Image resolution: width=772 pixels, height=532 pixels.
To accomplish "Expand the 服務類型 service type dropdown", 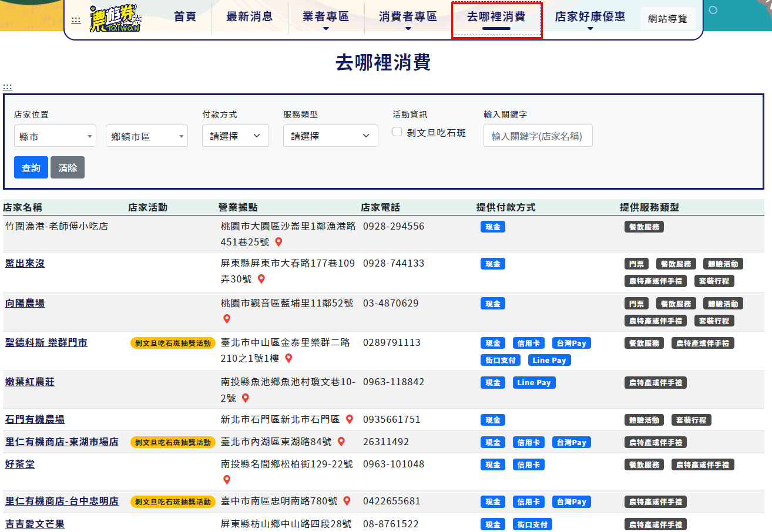I will pos(330,136).
